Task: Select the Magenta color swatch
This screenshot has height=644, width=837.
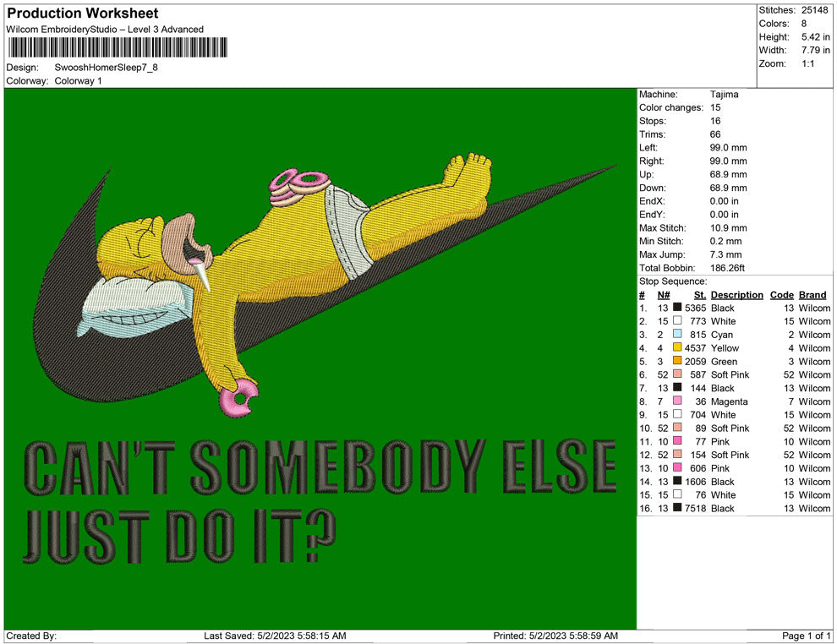Action: [677, 401]
